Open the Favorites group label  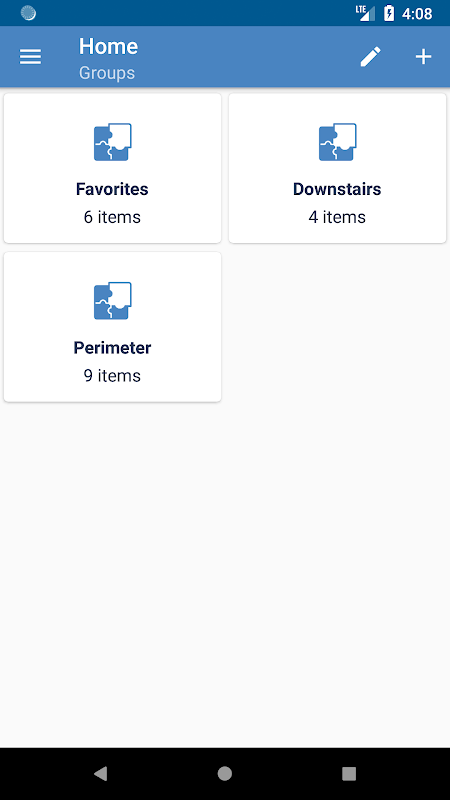point(112,189)
